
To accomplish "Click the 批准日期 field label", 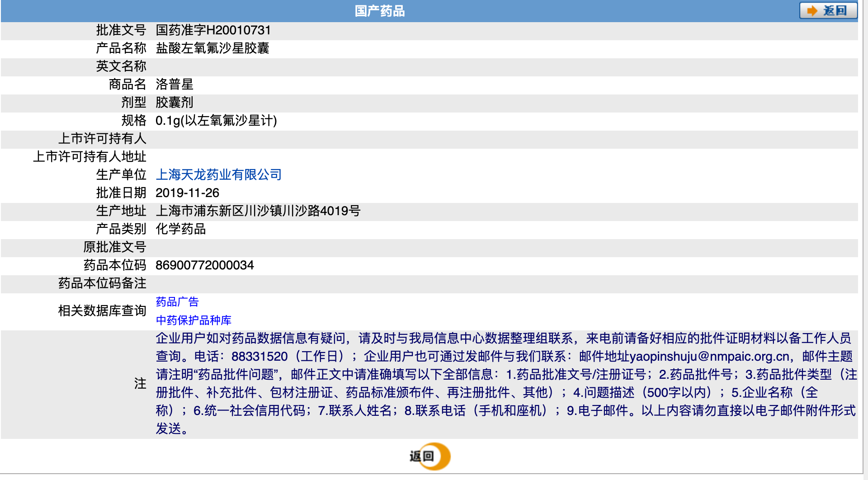I will point(121,193).
